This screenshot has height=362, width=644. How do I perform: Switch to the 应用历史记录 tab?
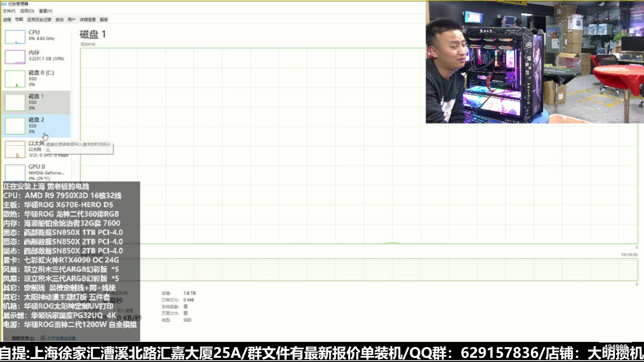[39, 19]
